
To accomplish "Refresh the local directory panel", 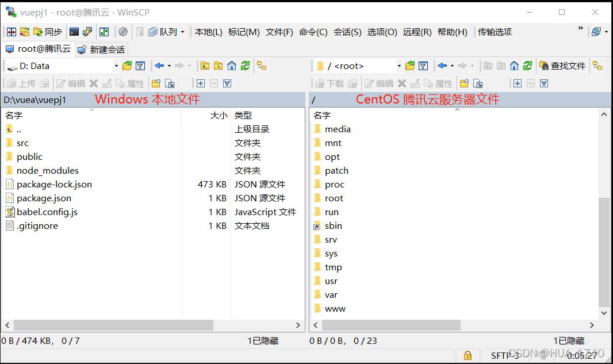I will 246,66.
